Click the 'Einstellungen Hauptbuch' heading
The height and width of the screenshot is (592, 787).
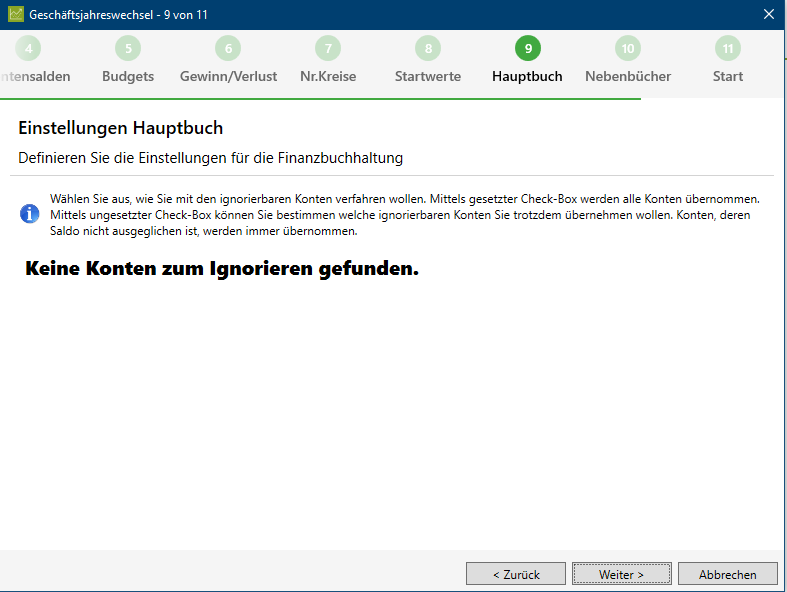pos(120,128)
